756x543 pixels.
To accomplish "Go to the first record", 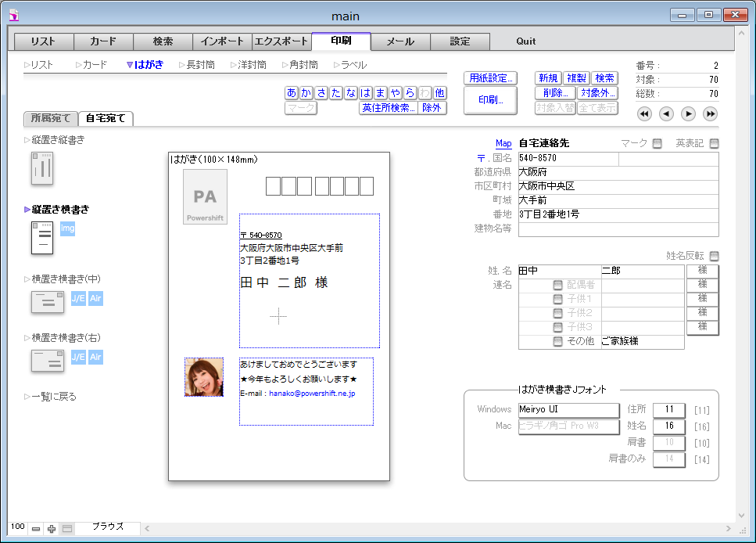I will click(644, 114).
